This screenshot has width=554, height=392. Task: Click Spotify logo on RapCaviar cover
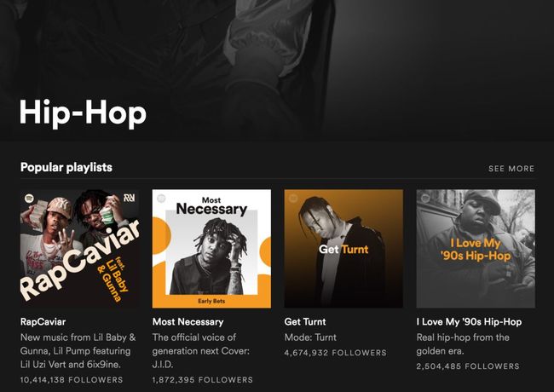coord(29,198)
